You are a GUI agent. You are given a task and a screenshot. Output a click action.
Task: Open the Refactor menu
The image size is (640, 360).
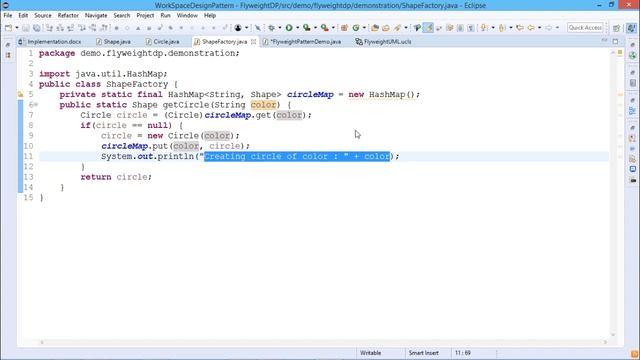click(x=68, y=16)
